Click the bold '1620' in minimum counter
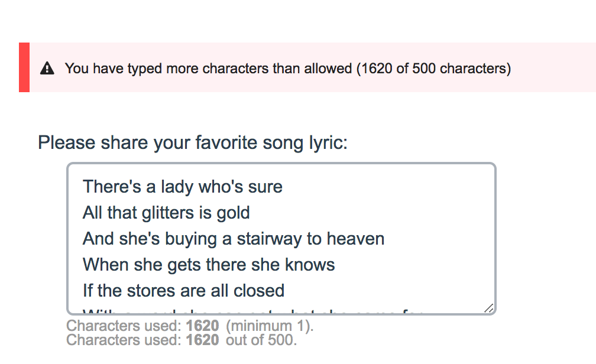This screenshot has width=596, height=364. [202, 326]
